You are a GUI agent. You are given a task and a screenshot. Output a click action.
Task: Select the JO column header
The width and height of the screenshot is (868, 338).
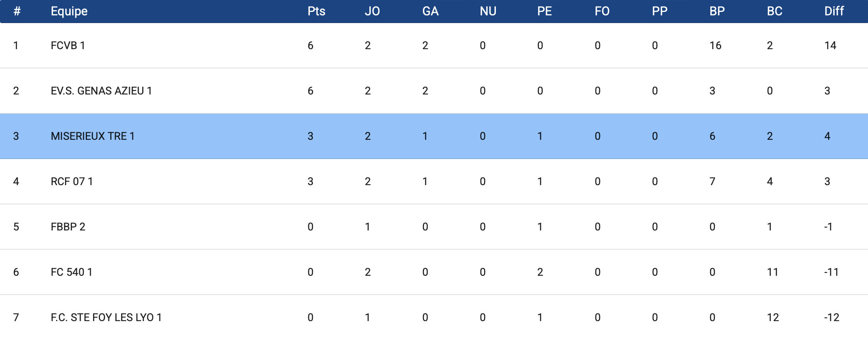pos(372,11)
